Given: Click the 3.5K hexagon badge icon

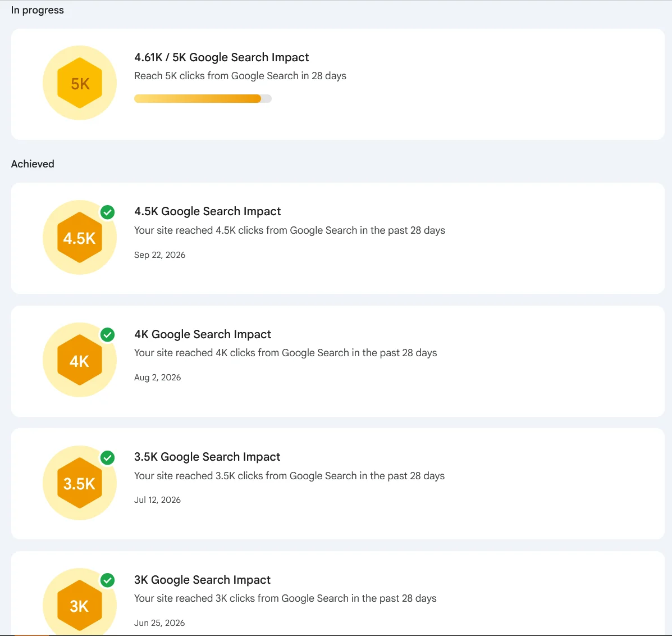Looking at the screenshot, I should [80, 483].
